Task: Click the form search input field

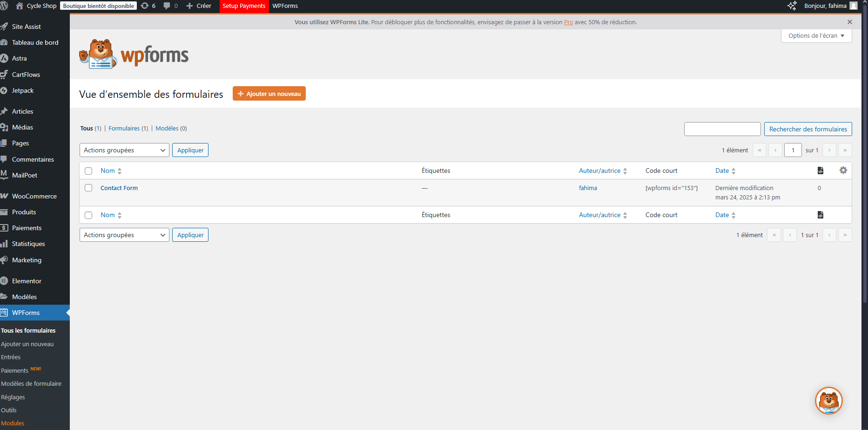Action: [x=722, y=129]
